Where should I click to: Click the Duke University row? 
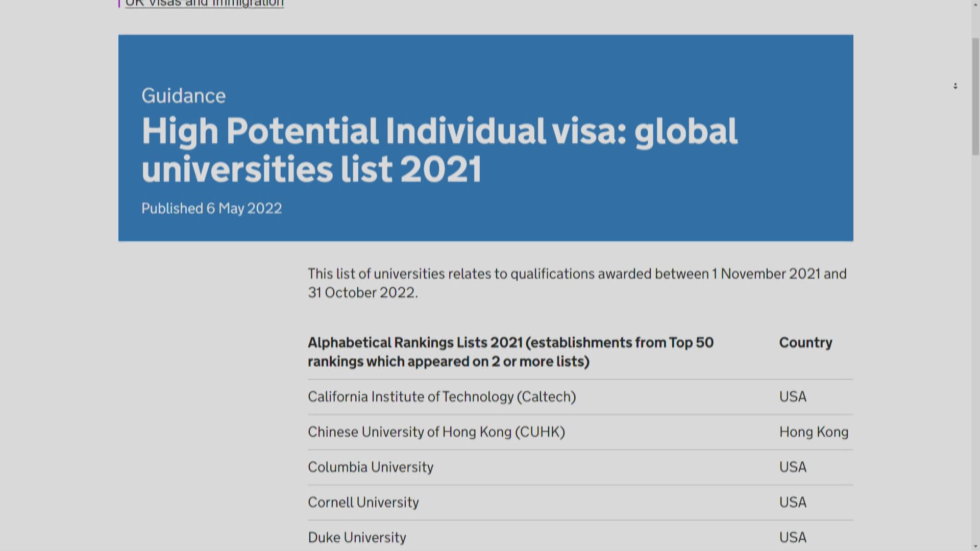(356, 537)
